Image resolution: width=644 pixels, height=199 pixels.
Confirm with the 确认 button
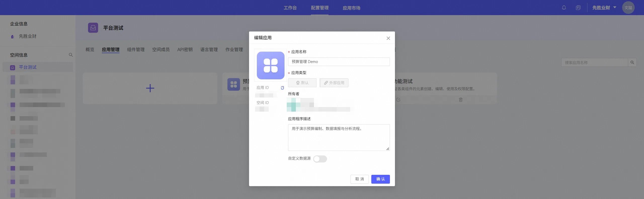click(x=380, y=179)
